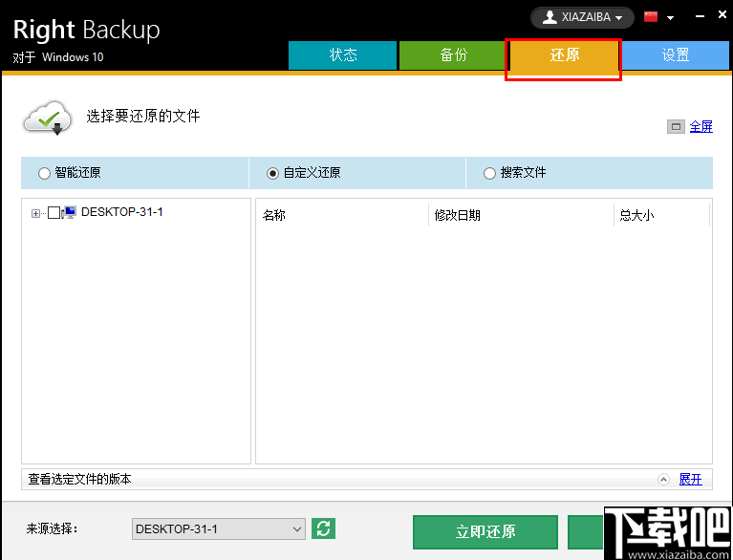Click the user profile icon beside XIAZAIBA
Image resolution: width=733 pixels, height=560 pixels.
550,17
